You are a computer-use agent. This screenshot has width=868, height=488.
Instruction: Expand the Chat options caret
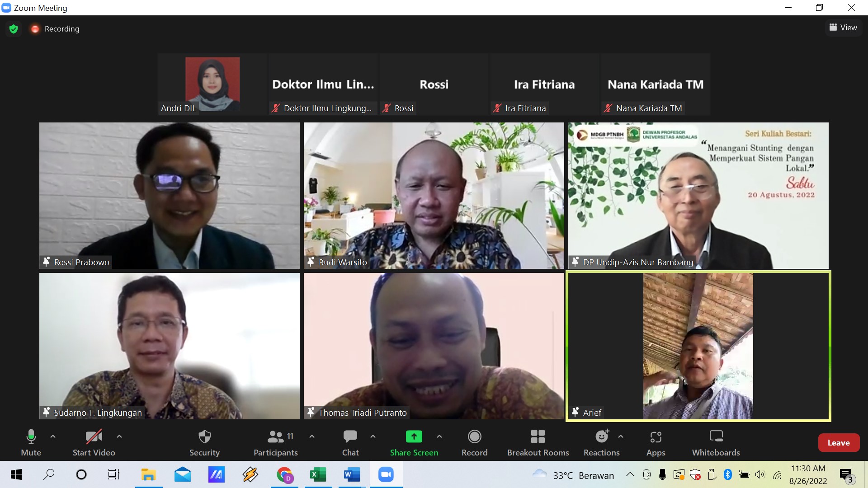click(373, 436)
